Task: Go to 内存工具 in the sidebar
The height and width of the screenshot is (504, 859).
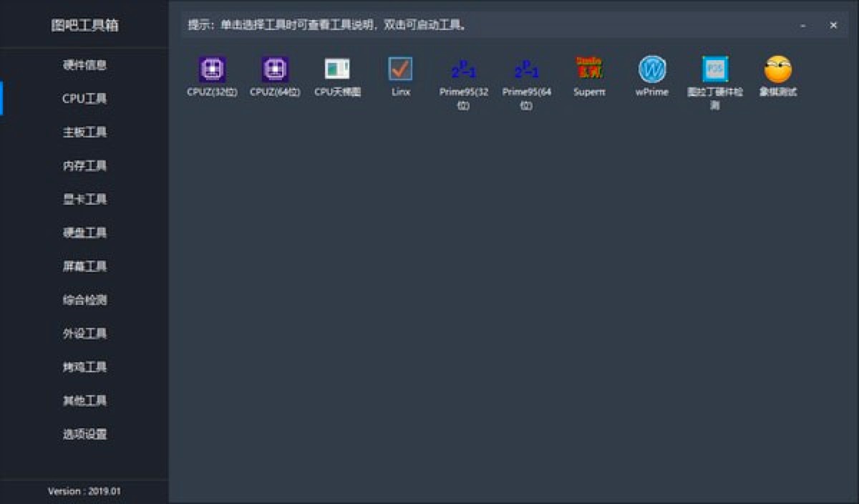Action: click(x=86, y=165)
